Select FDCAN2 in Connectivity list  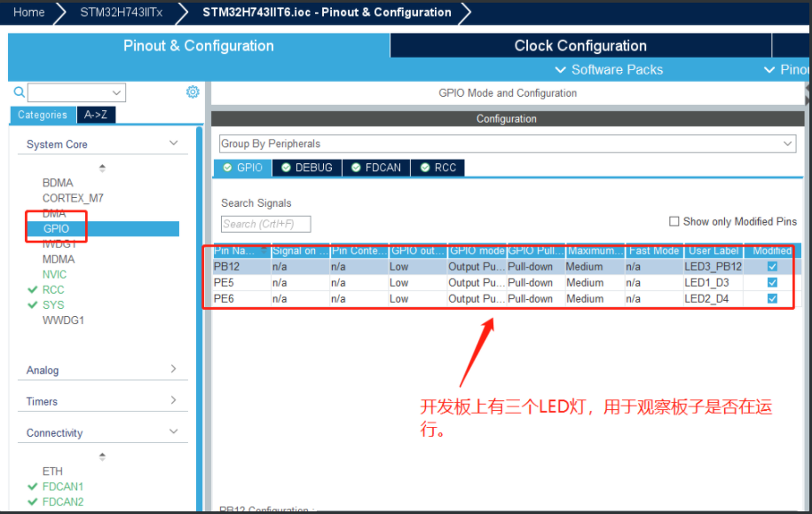(x=63, y=502)
